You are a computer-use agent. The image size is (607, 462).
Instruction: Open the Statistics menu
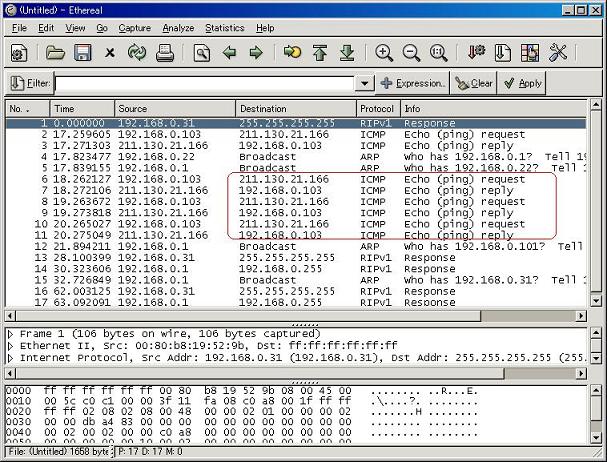pyautogui.click(x=225, y=28)
